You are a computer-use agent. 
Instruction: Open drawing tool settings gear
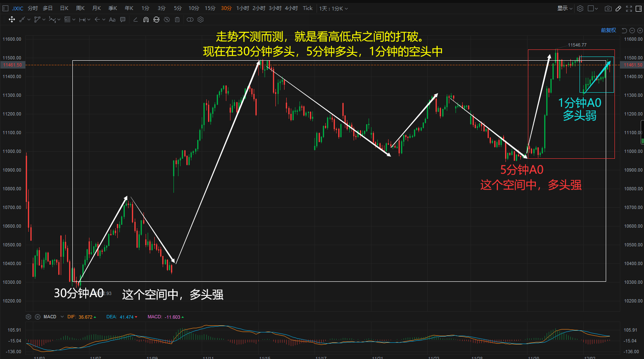[x=201, y=20]
